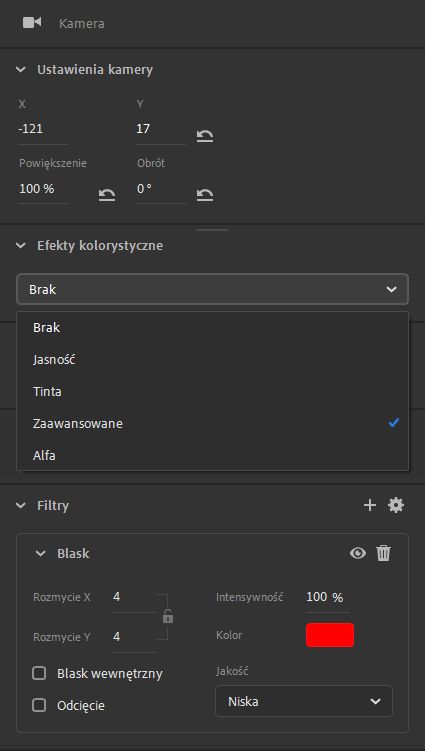Open the color effect dropdown showing Brak
425x751 pixels.
click(212, 289)
